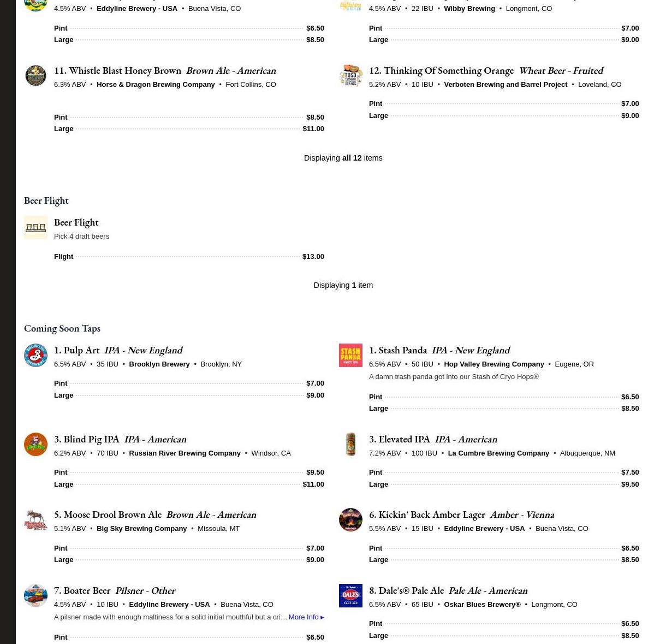Click the Dale's Pale Ale can icon
Screen dimensions: 654x644
point(350,595)
